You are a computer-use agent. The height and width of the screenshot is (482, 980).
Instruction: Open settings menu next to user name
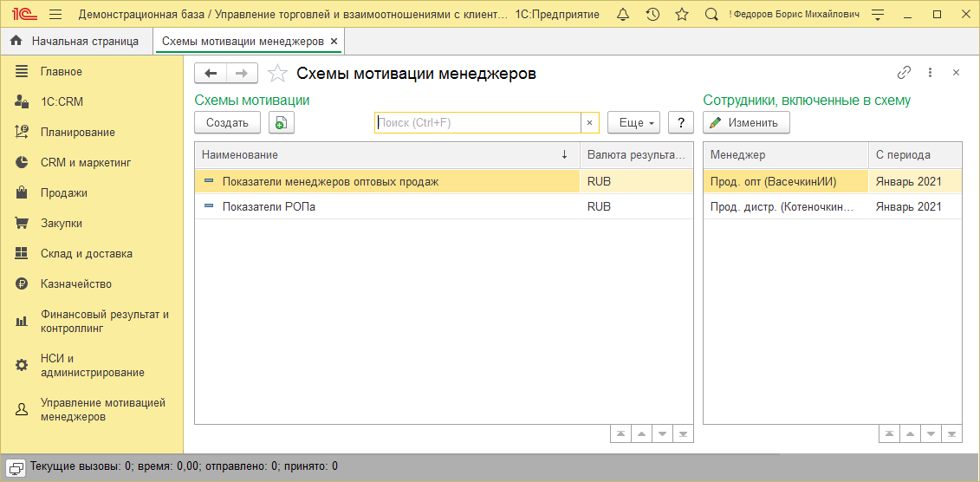coord(878,14)
